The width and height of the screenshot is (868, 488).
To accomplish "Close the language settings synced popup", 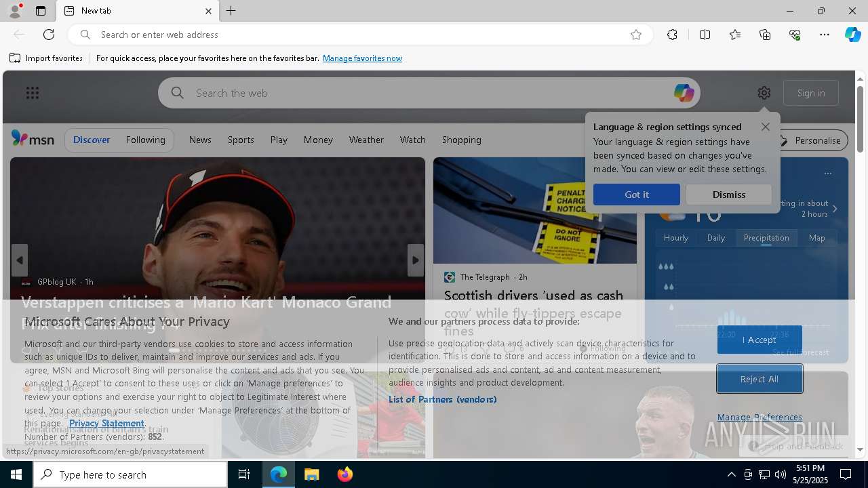I will pyautogui.click(x=766, y=127).
